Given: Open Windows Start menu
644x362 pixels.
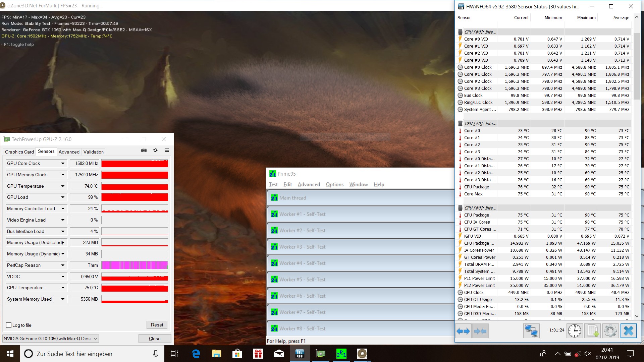Looking at the screenshot, I should click(x=10, y=354).
